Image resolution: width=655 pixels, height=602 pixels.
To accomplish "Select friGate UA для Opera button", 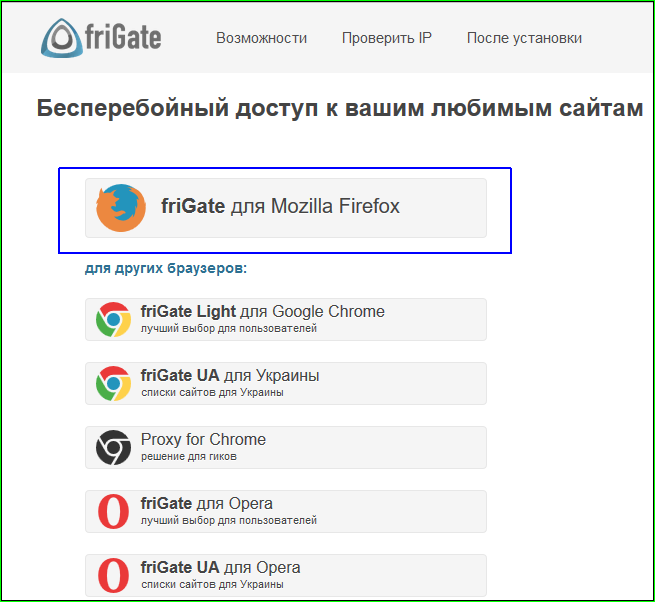I will [x=286, y=575].
